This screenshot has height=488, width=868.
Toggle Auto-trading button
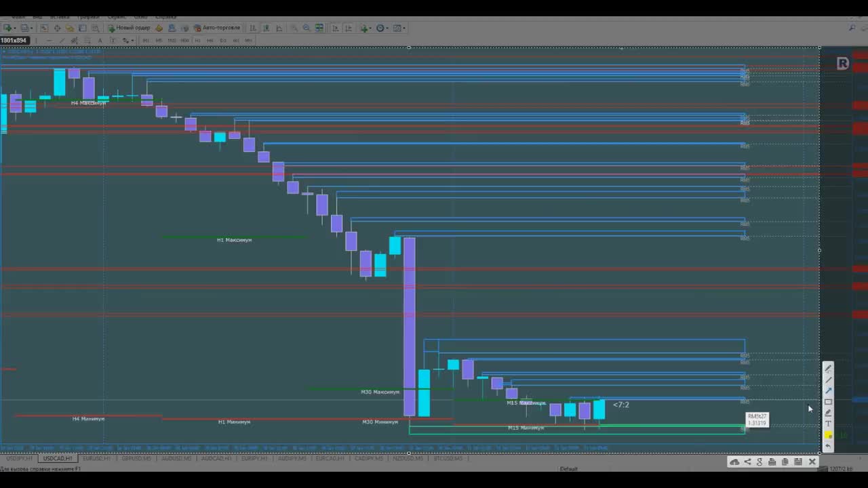[x=217, y=28]
